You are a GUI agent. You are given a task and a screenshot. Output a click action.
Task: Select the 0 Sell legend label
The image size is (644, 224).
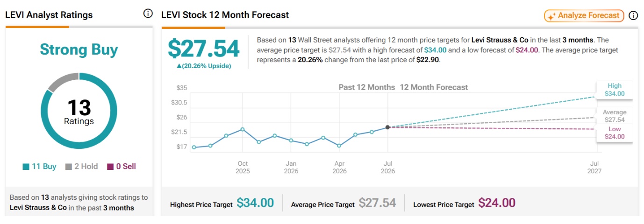coord(126,167)
